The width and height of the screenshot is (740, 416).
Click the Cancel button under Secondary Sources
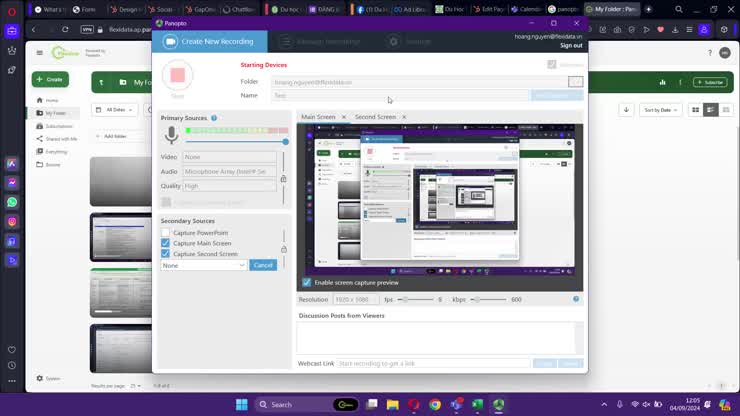pos(263,265)
